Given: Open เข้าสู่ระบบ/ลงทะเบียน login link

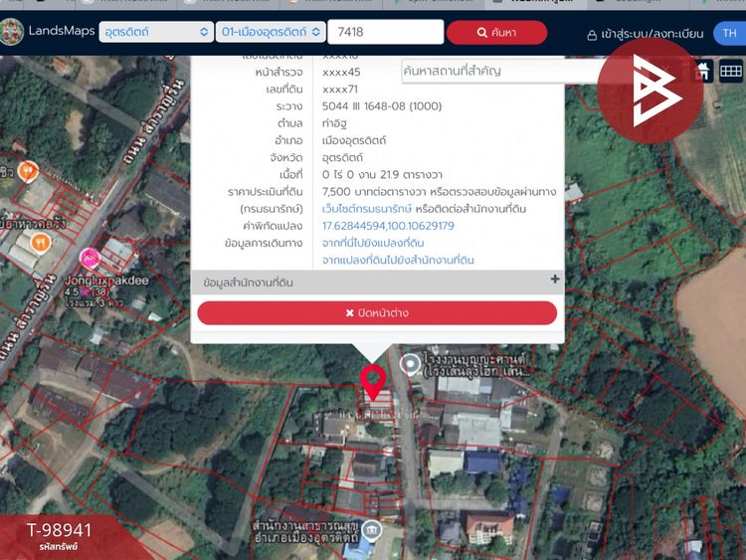Looking at the screenshot, I should tap(646, 34).
